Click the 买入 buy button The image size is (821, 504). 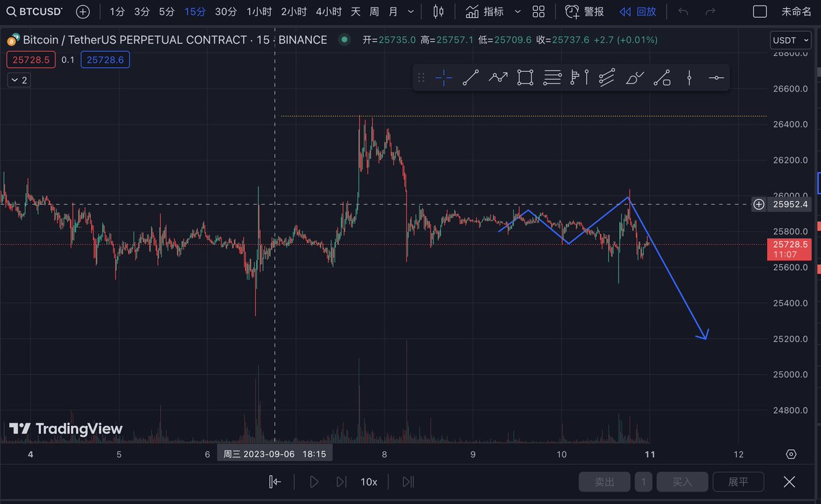click(x=682, y=482)
